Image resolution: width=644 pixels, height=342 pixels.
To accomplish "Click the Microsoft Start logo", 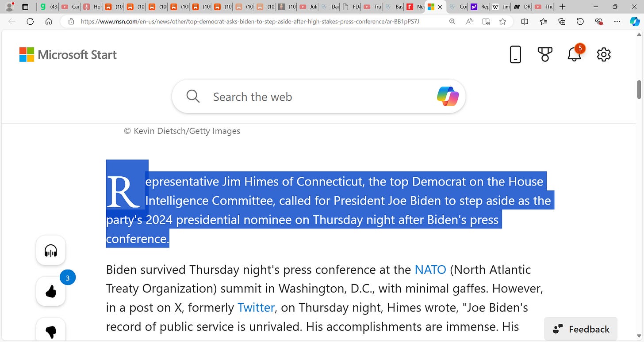I will 68,55.
